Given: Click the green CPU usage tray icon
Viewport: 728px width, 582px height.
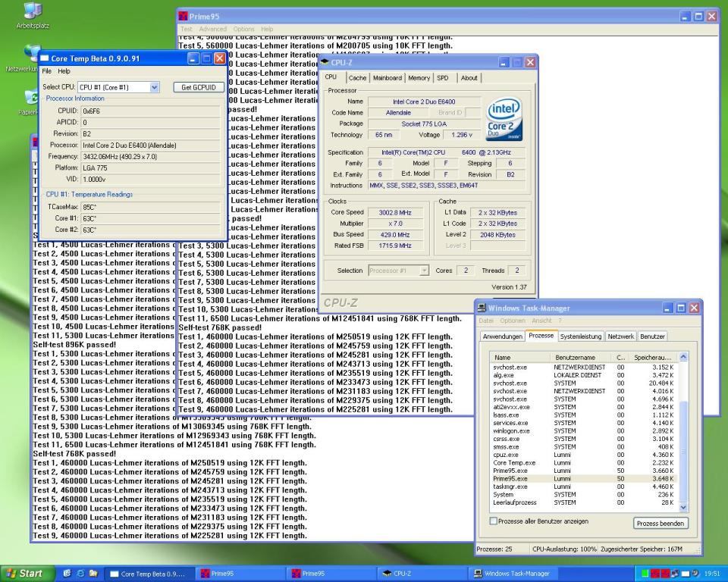Looking at the screenshot, I should (645, 574).
